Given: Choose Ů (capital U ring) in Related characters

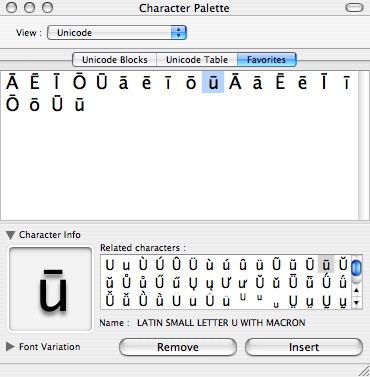Looking at the screenshot, I should point(126,282).
